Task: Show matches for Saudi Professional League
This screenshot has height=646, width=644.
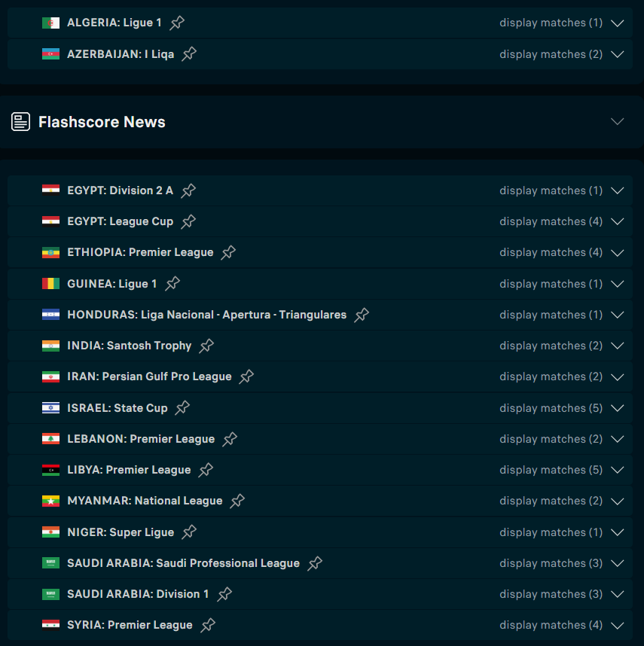Action: tap(551, 563)
